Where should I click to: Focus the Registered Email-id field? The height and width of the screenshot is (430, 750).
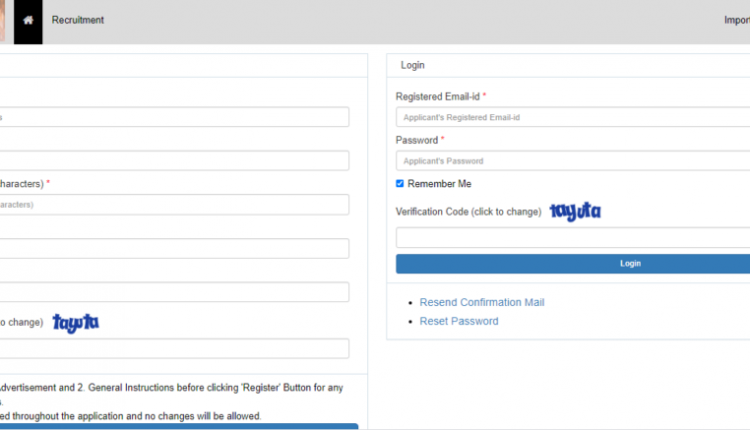coord(572,117)
